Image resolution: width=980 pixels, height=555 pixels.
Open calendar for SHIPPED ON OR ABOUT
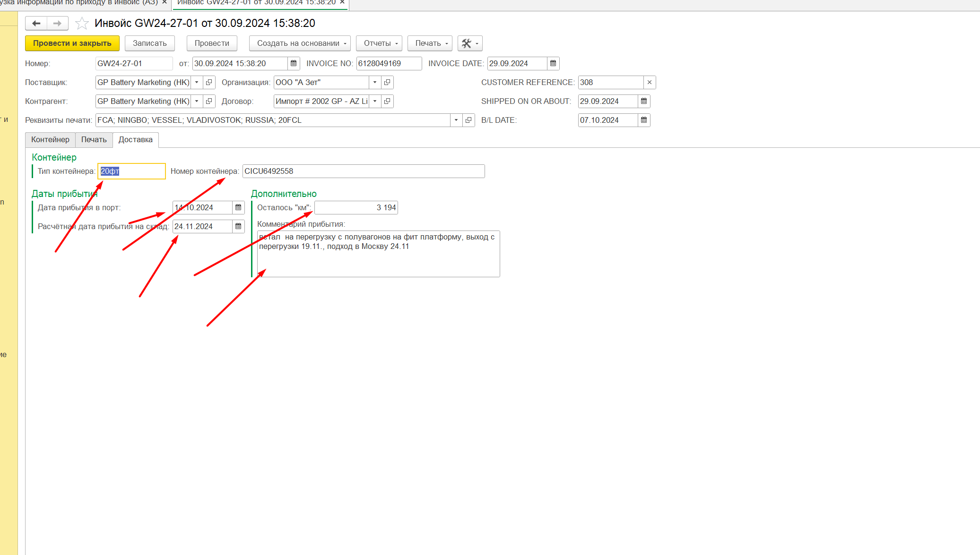click(x=644, y=101)
